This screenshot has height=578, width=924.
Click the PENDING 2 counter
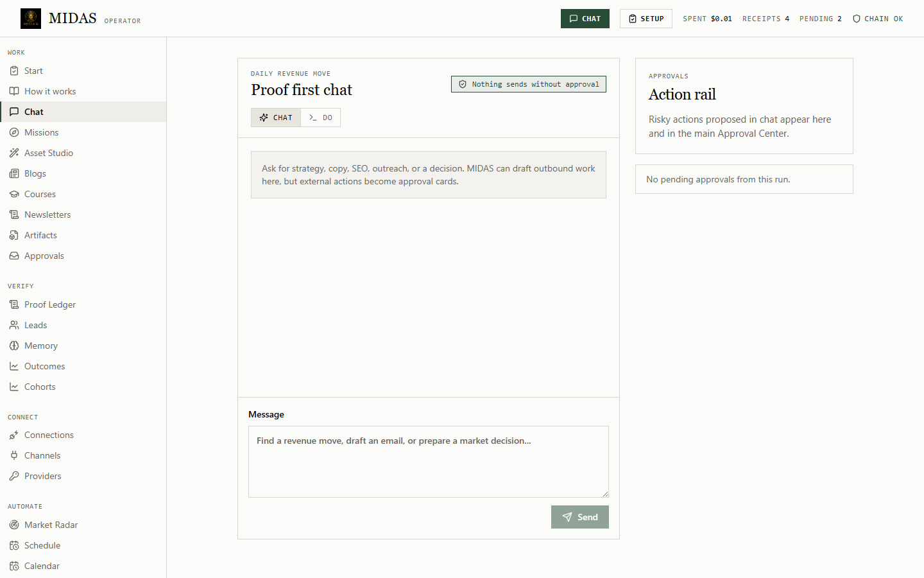[821, 19]
